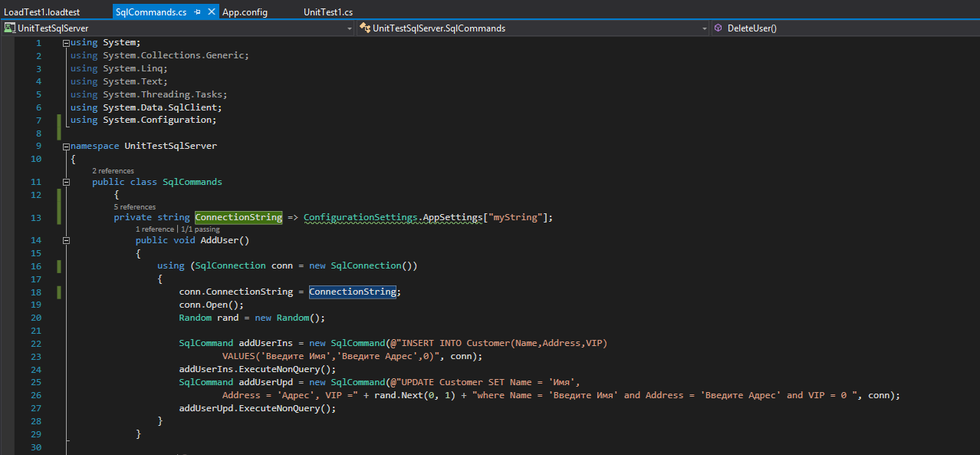980x455 pixels.
Task: Open the '2 references' CodeLens link
Action: (x=113, y=171)
